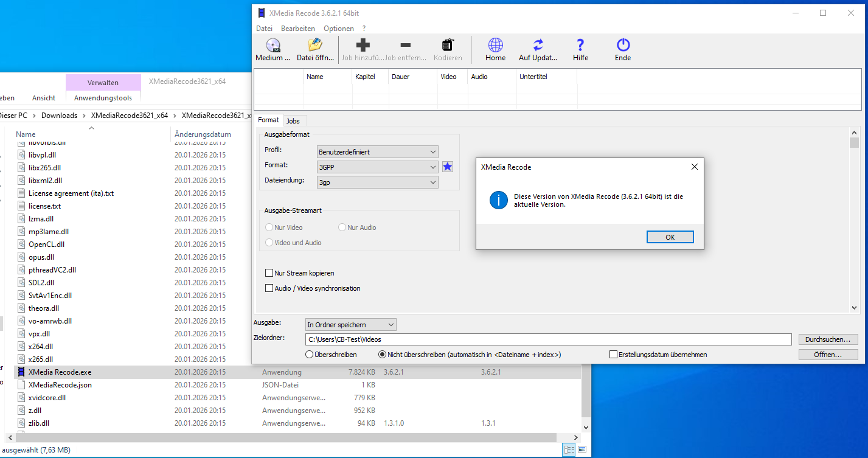The height and width of the screenshot is (458, 868).
Task: Select Video und Audio radio button
Action: [269, 243]
